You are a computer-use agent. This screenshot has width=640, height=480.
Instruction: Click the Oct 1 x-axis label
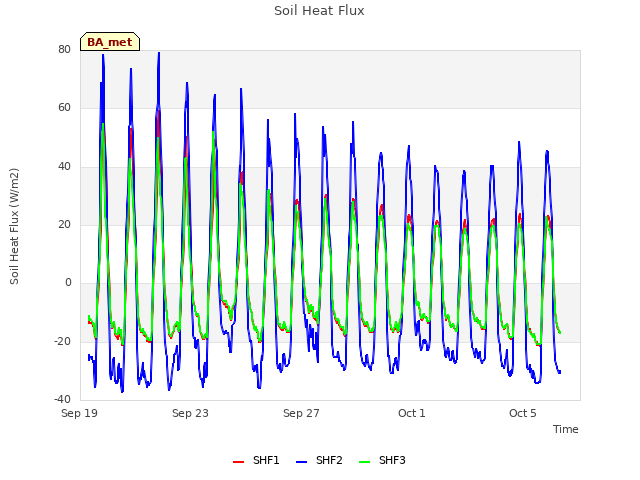[412, 413]
